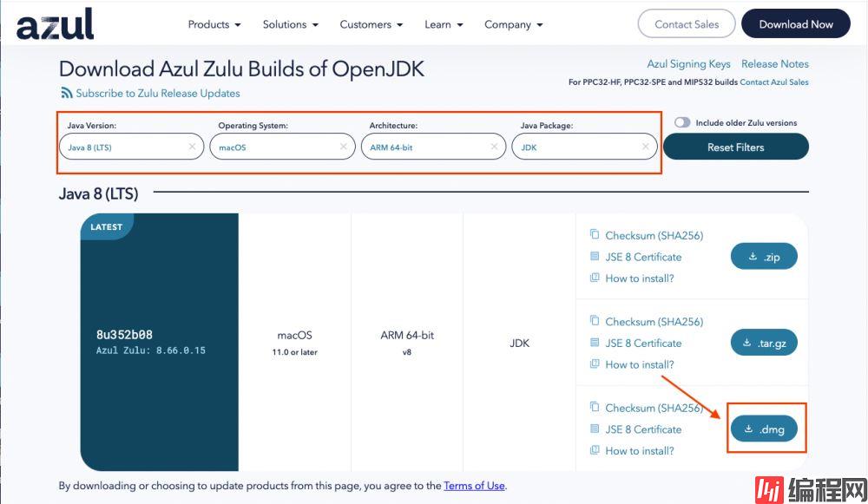Click JSE 8 Certificate icon in .tar.gz row
868x504 pixels.
click(595, 343)
